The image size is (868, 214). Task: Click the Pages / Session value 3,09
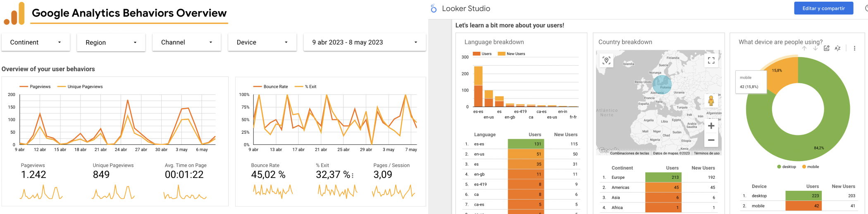coord(383,175)
